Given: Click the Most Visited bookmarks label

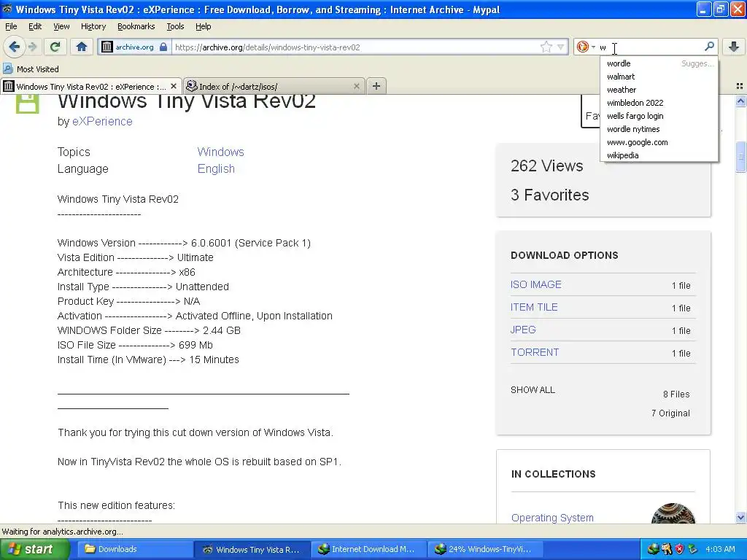Looking at the screenshot, I should 38,69.
